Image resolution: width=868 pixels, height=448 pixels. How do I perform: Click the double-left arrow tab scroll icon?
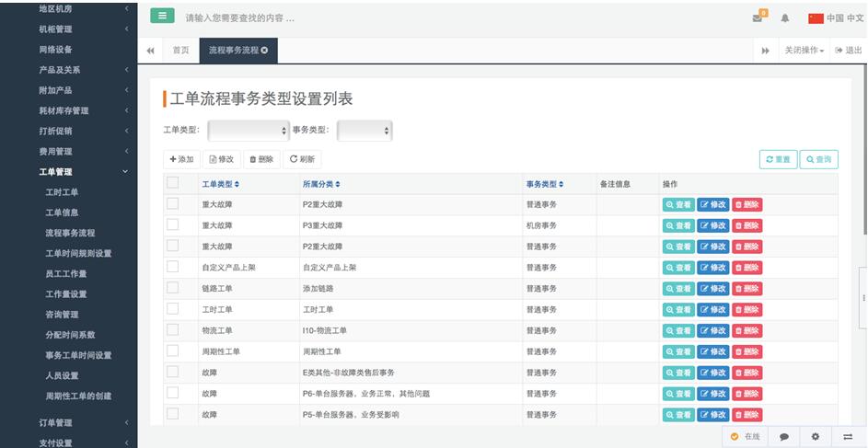click(151, 51)
